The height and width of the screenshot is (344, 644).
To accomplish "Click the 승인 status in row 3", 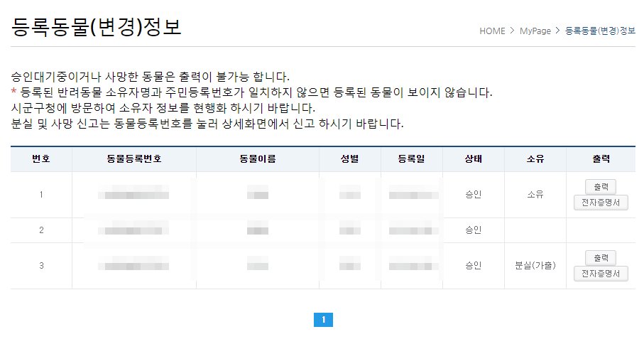I will pos(474,266).
